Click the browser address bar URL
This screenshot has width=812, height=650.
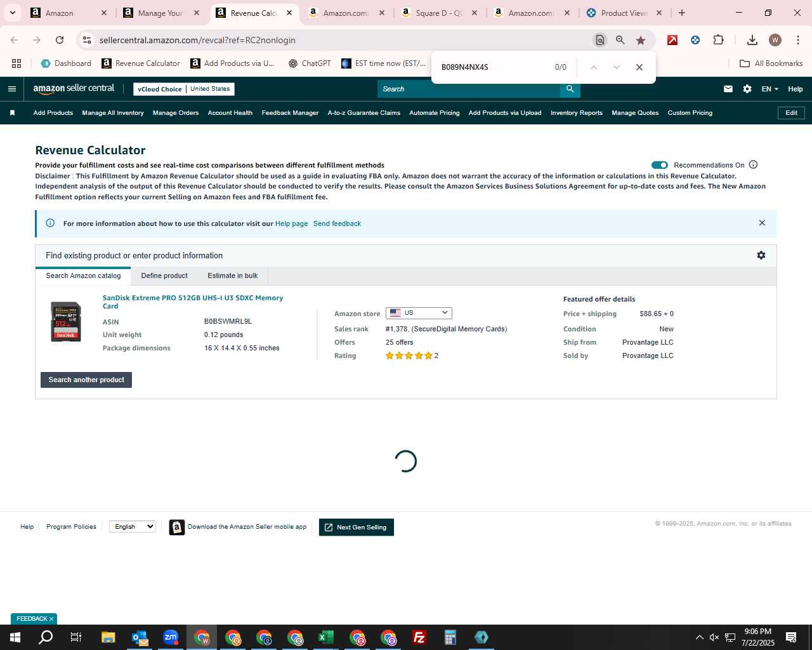[197, 40]
